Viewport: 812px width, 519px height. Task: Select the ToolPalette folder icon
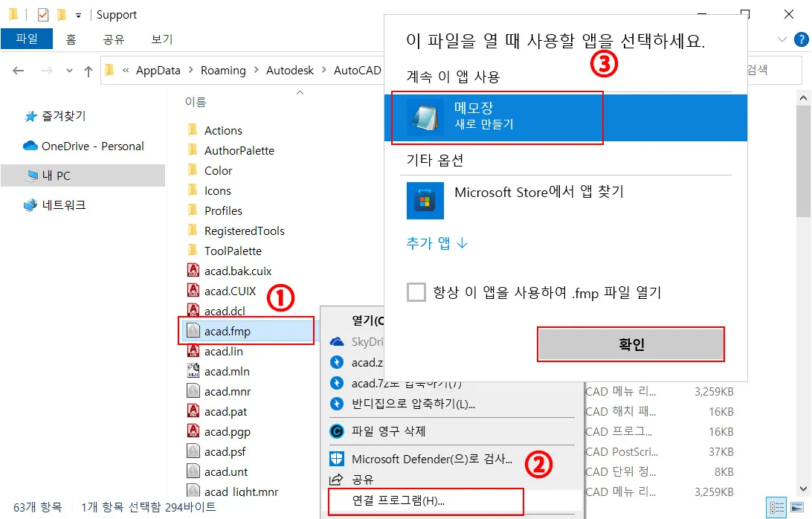193,251
